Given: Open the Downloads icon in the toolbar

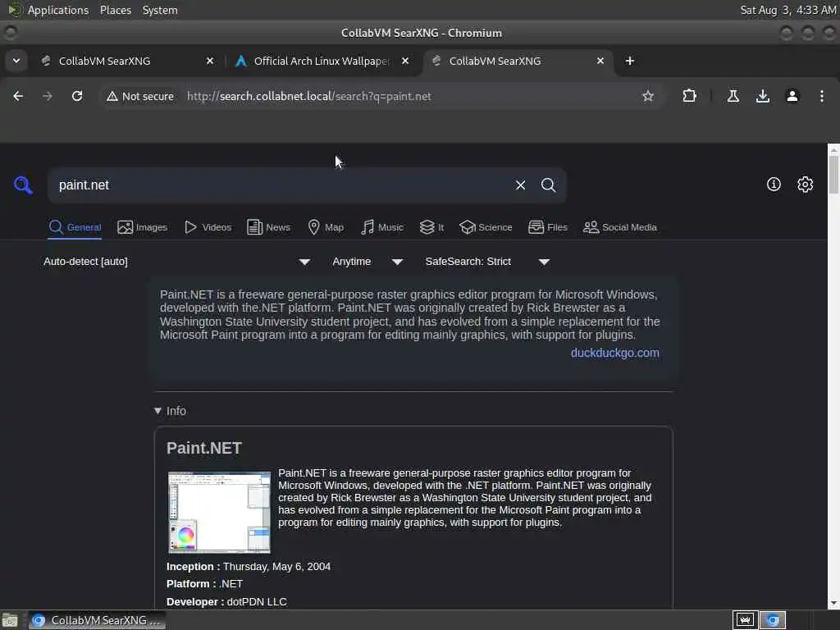Looking at the screenshot, I should [x=763, y=96].
